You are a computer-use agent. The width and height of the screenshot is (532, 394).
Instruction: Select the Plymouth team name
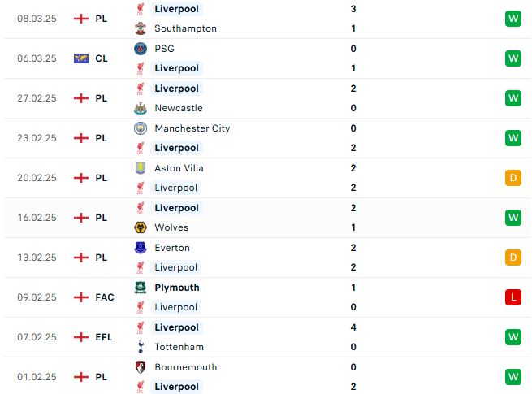tap(177, 288)
